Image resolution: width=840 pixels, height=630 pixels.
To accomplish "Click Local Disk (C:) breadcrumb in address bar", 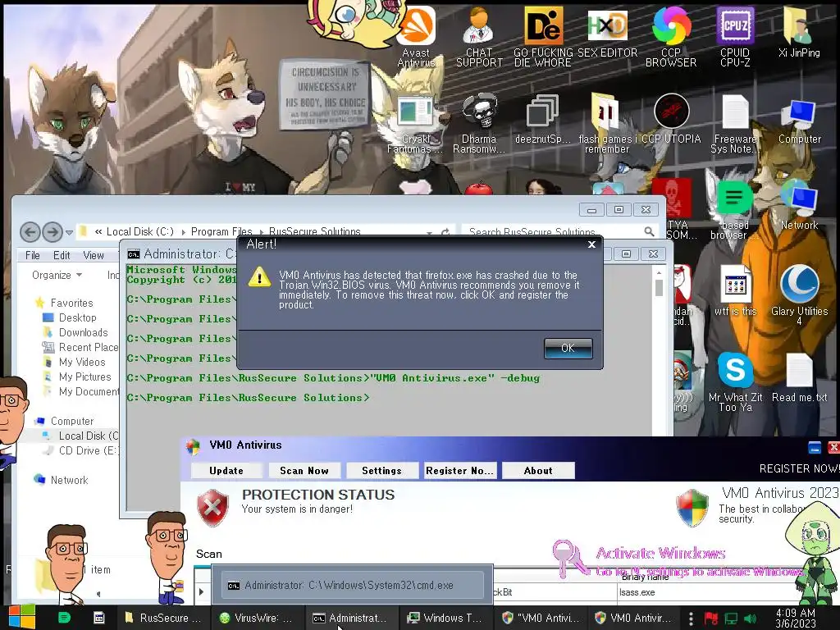I will click(x=139, y=232).
